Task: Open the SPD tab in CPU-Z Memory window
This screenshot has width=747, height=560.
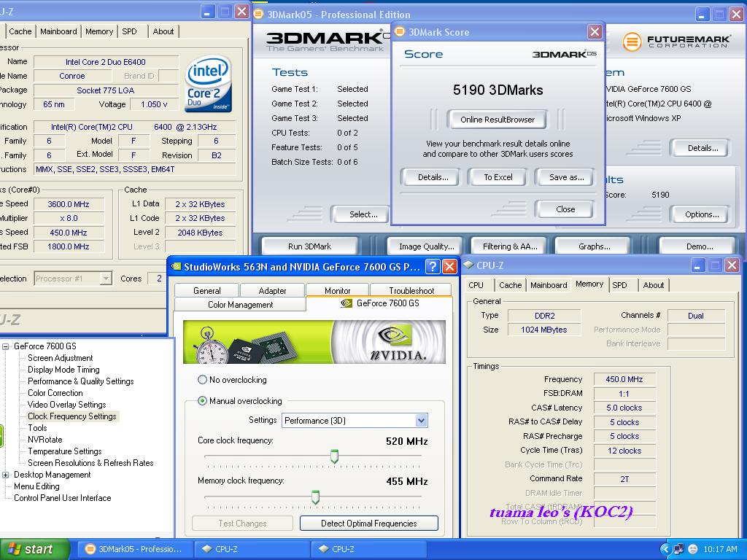Action: (619, 285)
